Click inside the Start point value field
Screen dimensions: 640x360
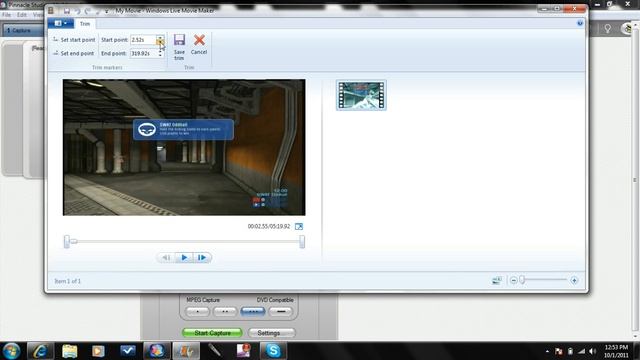coord(143,40)
